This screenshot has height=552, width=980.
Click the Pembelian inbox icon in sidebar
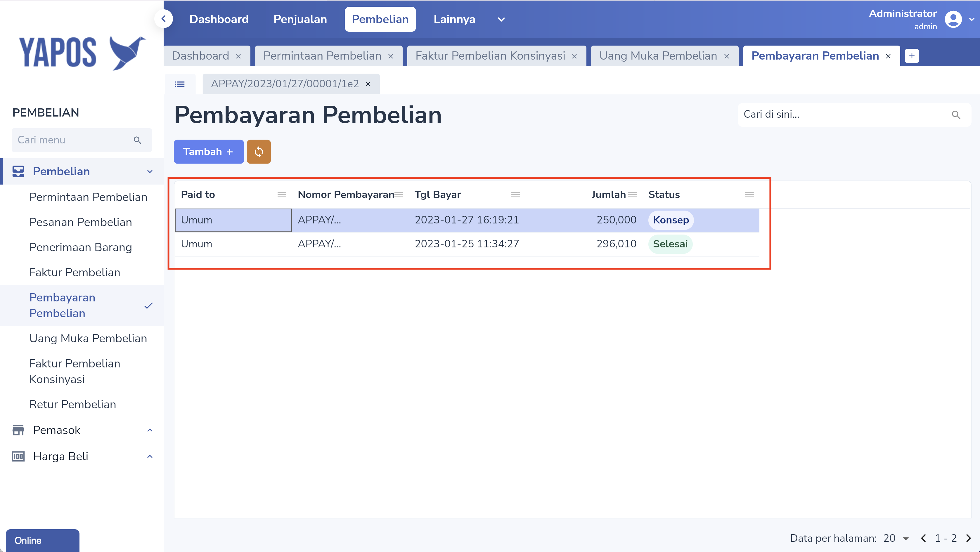tap(18, 171)
